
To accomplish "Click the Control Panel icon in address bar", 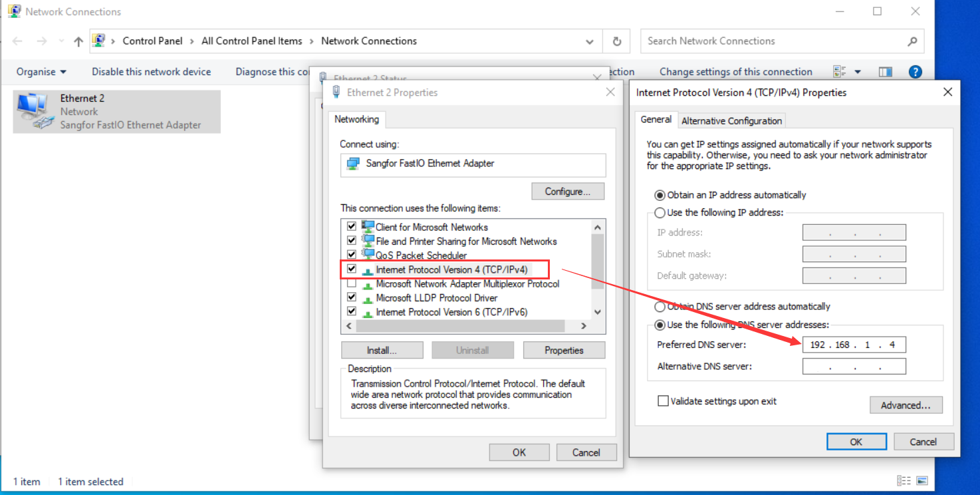I will pos(98,41).
